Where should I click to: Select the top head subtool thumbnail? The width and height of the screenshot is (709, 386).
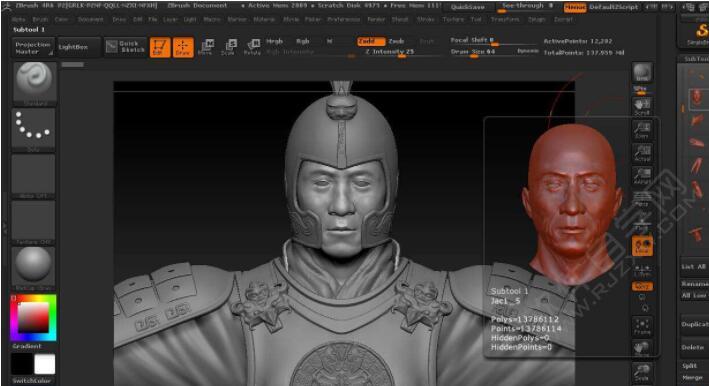click(696, 98)
